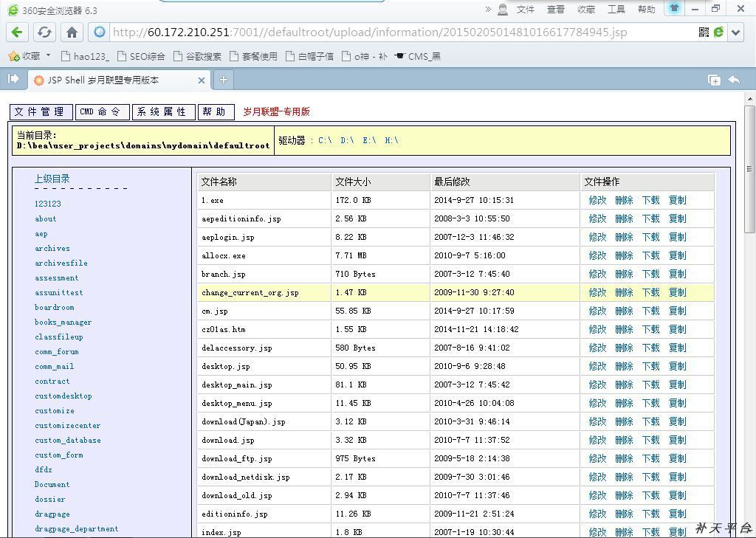The image size is (756, 538).
Task: Open drive E:\ link
Action: coord(369,140)
